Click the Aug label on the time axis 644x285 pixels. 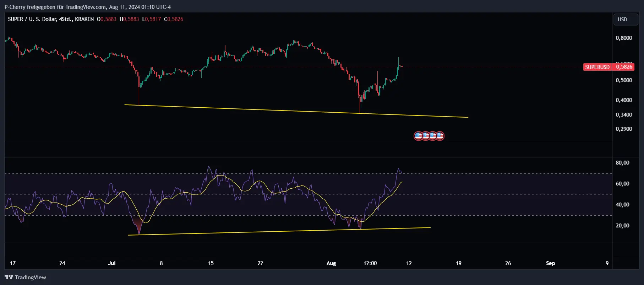[331, 263]
